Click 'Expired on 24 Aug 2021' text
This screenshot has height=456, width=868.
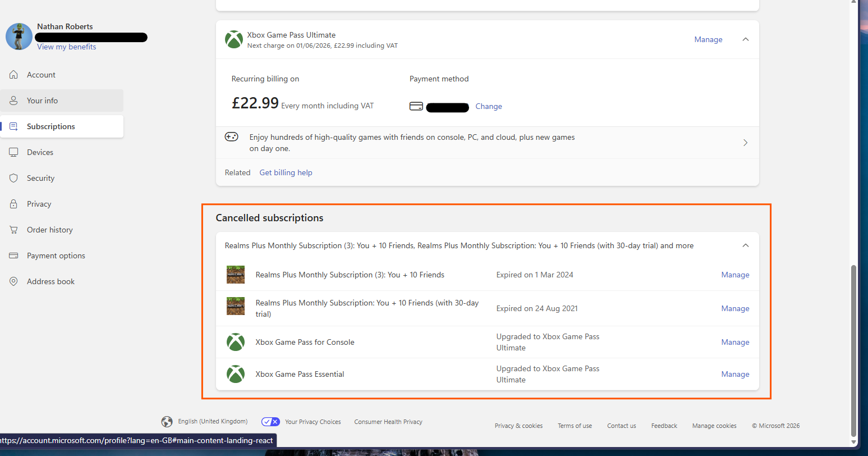[x=537, y=308]
